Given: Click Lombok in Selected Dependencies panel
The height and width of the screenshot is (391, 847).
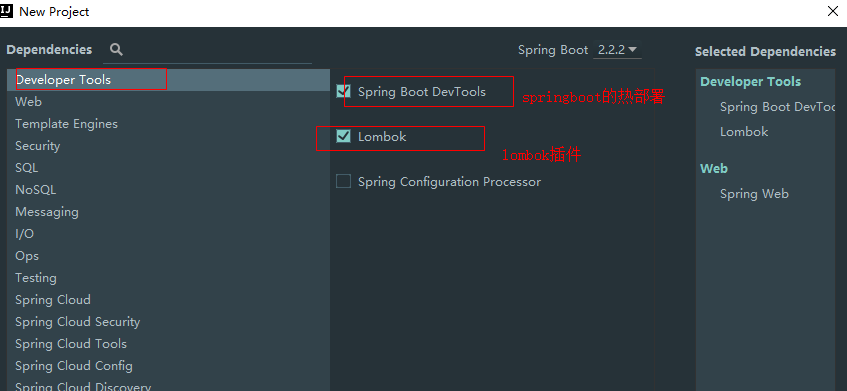Looking at the screenshot, I should coord(744,132).
